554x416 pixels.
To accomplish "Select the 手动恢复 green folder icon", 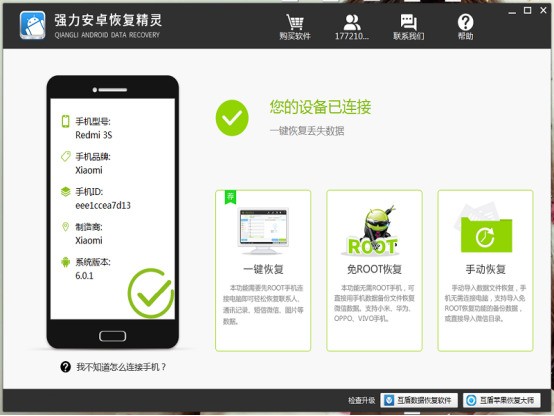I will pyautogui.click(x=486, y=228).
